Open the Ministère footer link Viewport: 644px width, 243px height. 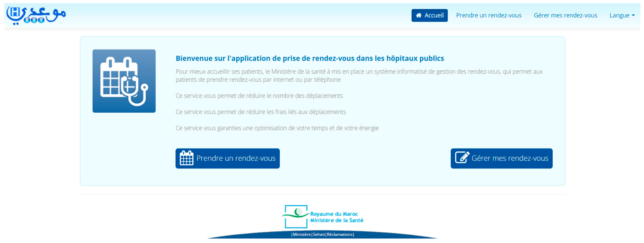[x=302, y=234]
